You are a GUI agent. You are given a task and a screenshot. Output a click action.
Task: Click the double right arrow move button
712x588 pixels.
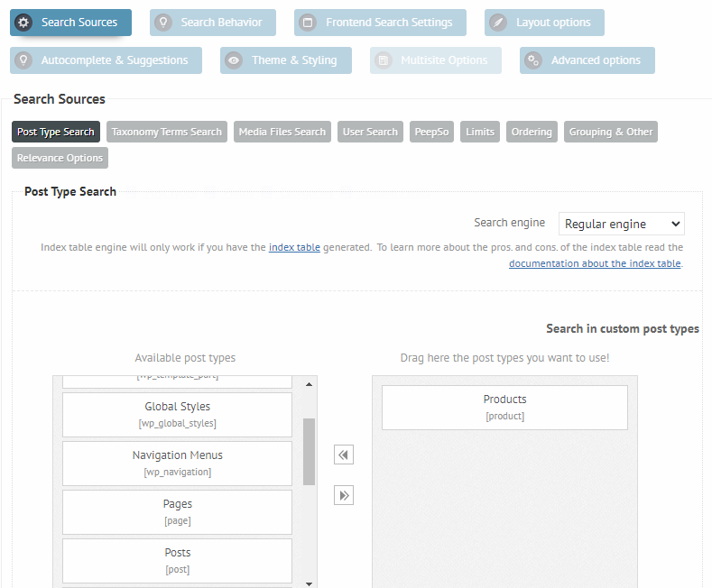click(x=343, y=495)
